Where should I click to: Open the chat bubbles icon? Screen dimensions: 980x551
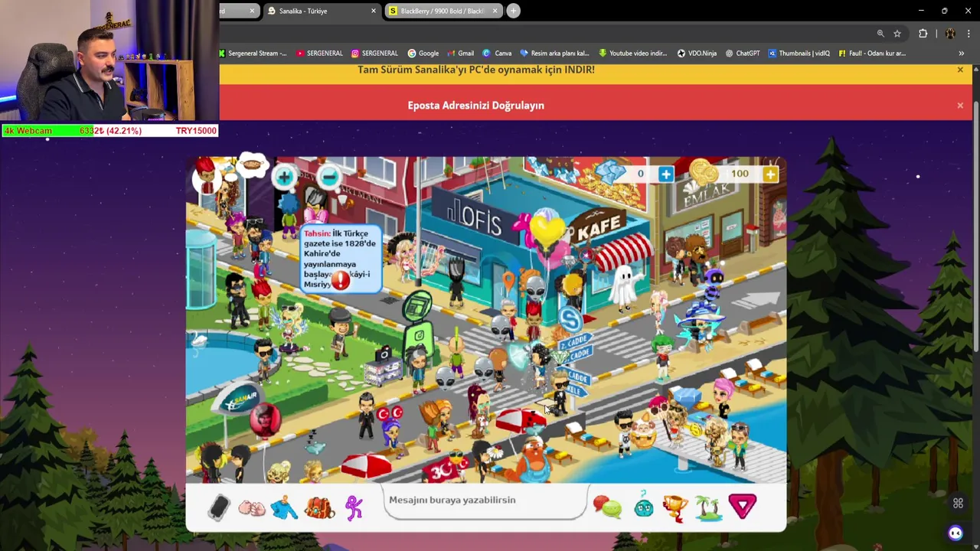pos(608,507)
